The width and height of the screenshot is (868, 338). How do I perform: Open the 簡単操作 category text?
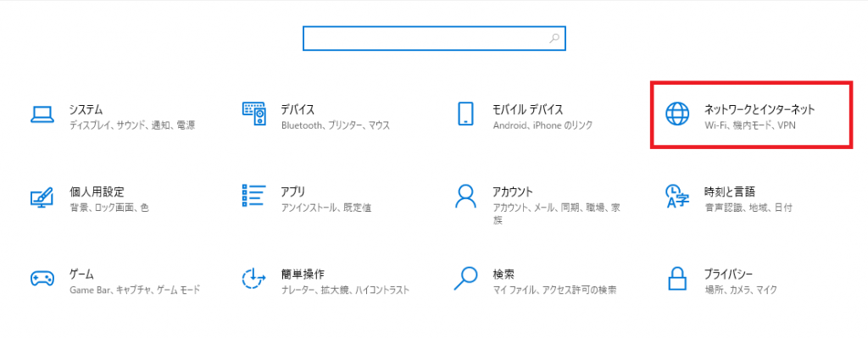tap(303, 274)
